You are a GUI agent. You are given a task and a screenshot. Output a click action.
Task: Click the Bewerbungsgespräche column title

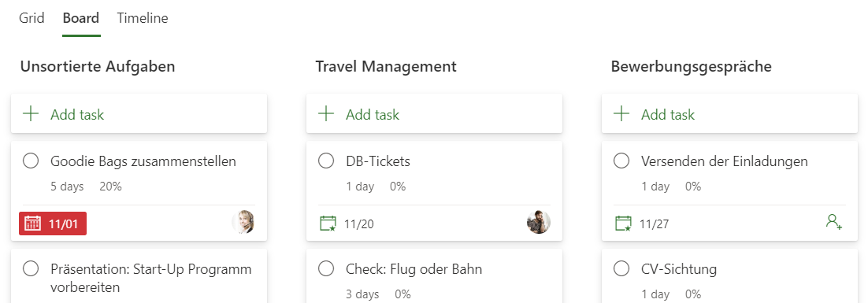coord(692,67)
